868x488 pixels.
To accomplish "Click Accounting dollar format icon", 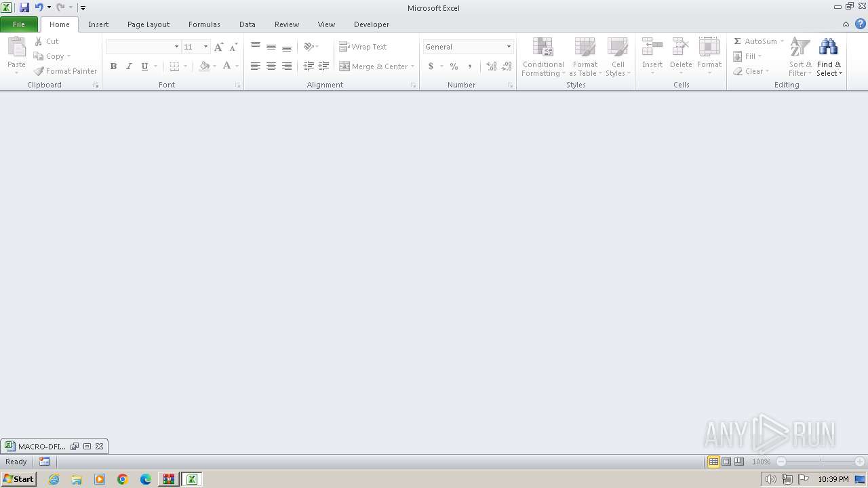I will coord(431,66).
